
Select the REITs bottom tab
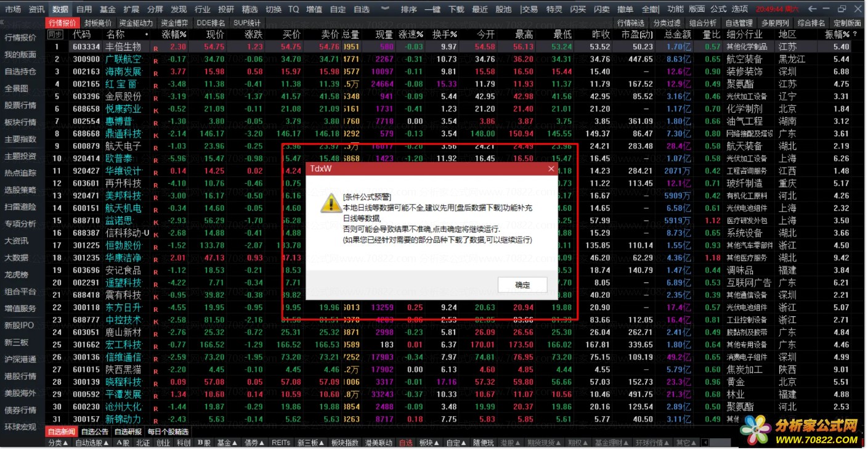[281, 443]
